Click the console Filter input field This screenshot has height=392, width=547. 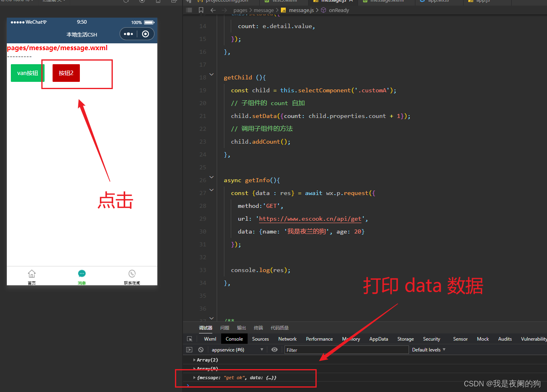pyautogui.click(x=347, y=350)
